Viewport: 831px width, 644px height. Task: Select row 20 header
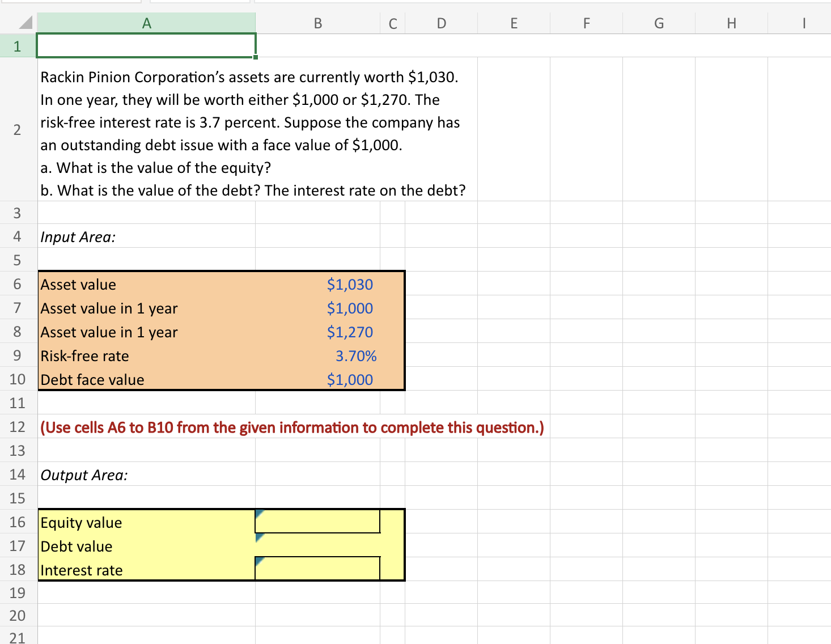18,615
